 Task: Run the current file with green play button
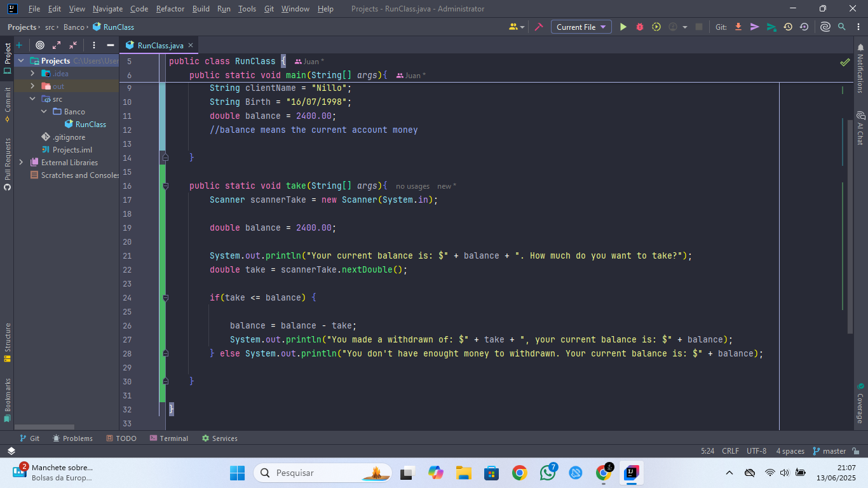click(x=623, y=27)
